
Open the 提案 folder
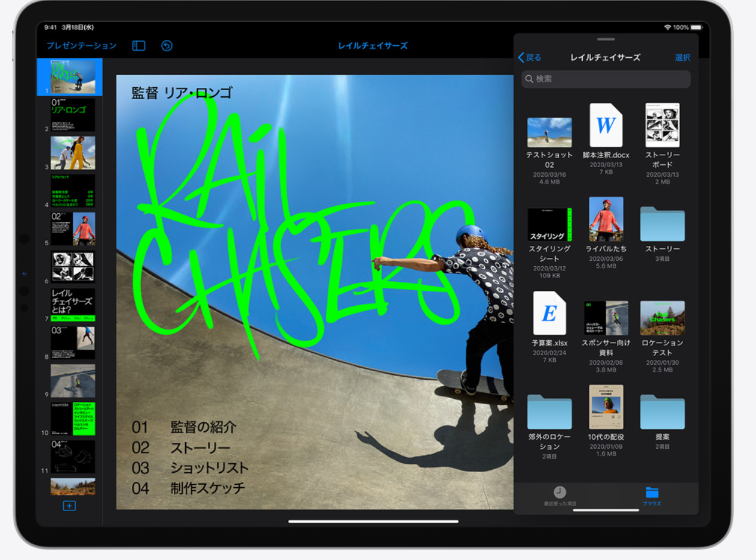coord(662,412)
